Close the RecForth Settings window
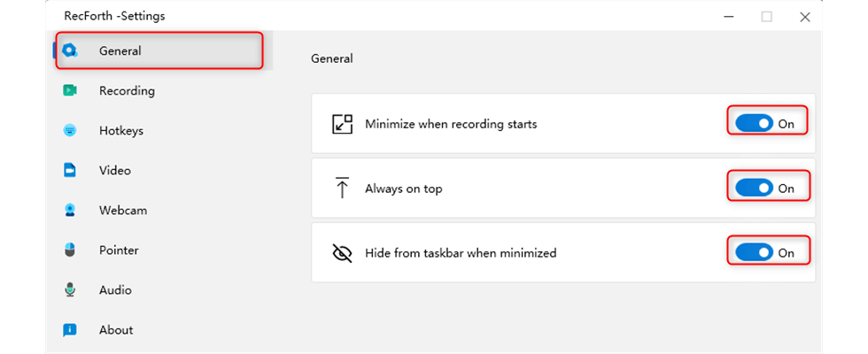This screenshot has width=868, height=354. click(805, 17)
